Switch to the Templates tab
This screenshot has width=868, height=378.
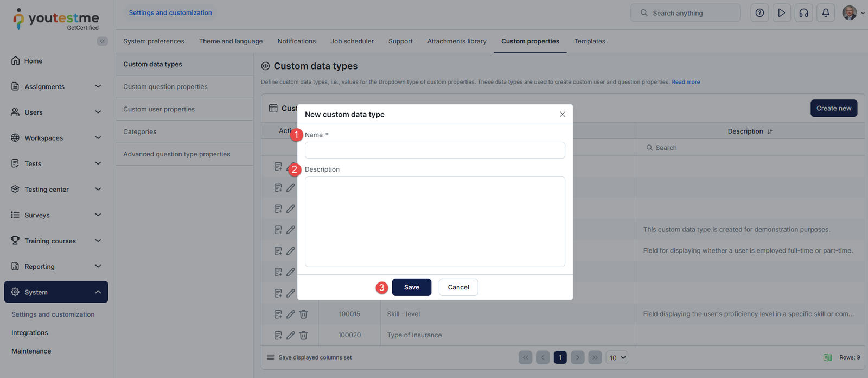click(589, 41)
